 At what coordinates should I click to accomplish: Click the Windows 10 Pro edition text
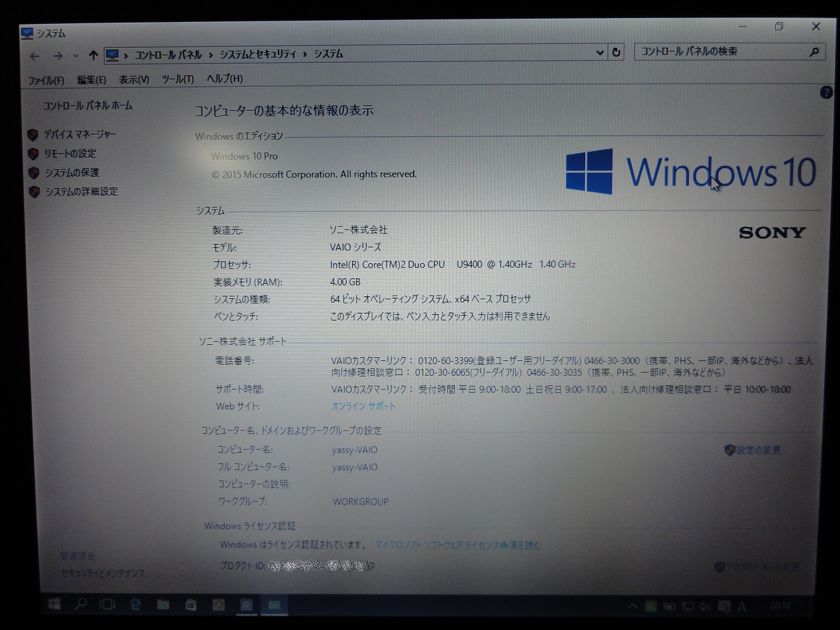(x=244, y=156)
